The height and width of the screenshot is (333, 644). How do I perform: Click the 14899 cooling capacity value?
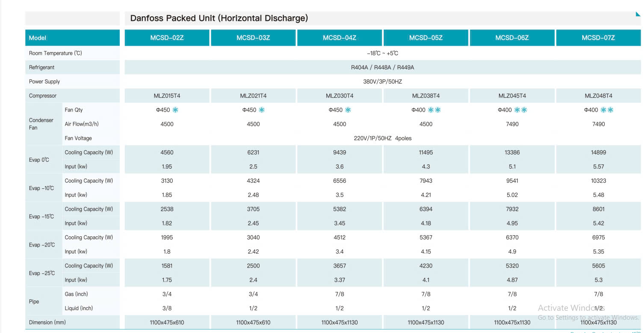point(598,152)
